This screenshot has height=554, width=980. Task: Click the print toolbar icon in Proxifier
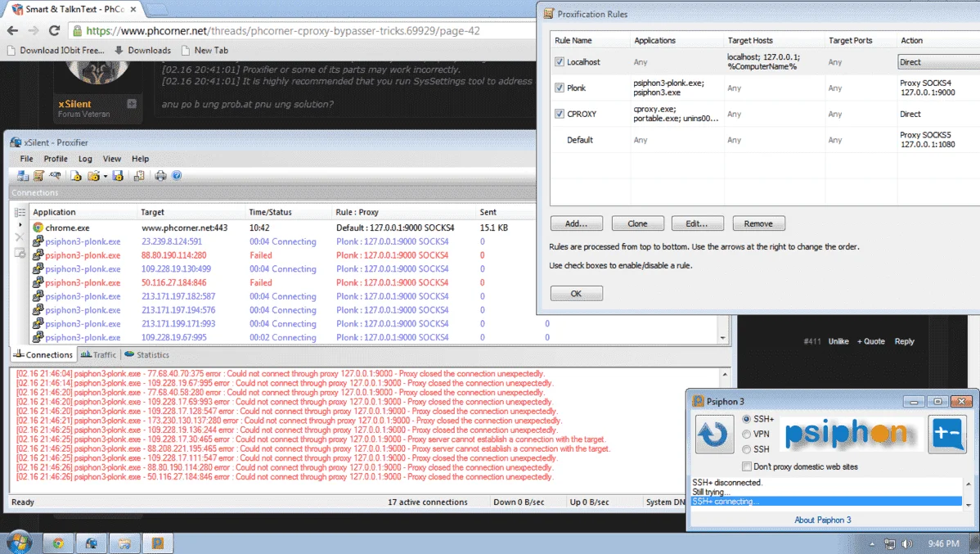[160, 176]
